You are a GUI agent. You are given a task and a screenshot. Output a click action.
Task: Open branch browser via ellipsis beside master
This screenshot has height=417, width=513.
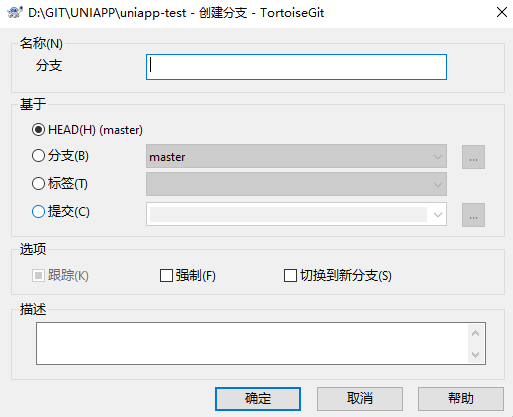point(473,157)
